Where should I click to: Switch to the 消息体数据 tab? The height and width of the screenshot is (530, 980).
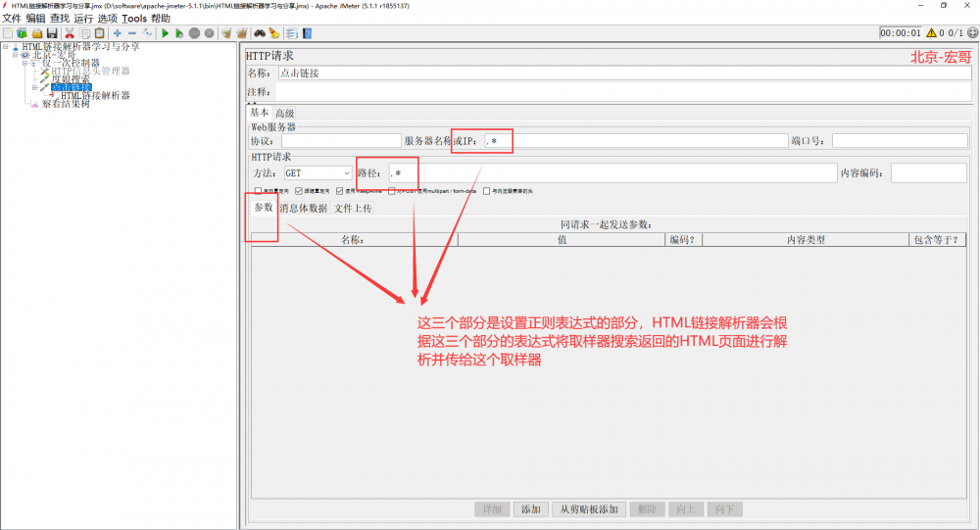pyautogui.click(x=304, y=208)
